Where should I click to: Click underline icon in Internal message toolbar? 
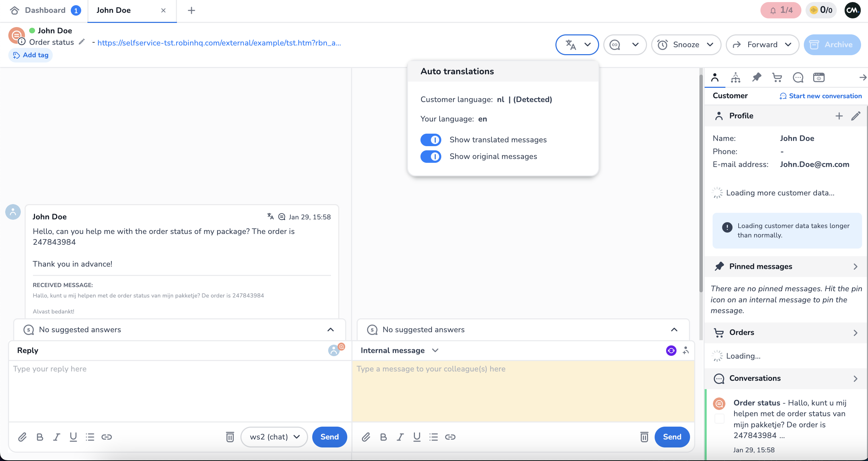[417, 437]
